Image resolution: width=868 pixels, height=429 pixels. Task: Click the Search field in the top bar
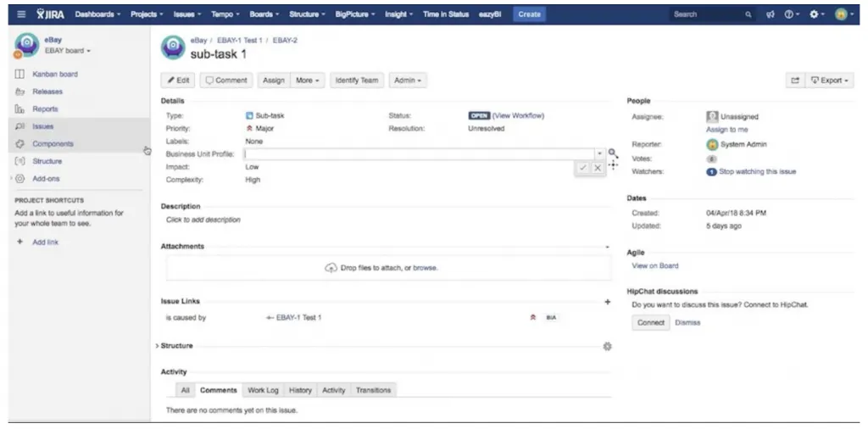(x=712, y=14)
